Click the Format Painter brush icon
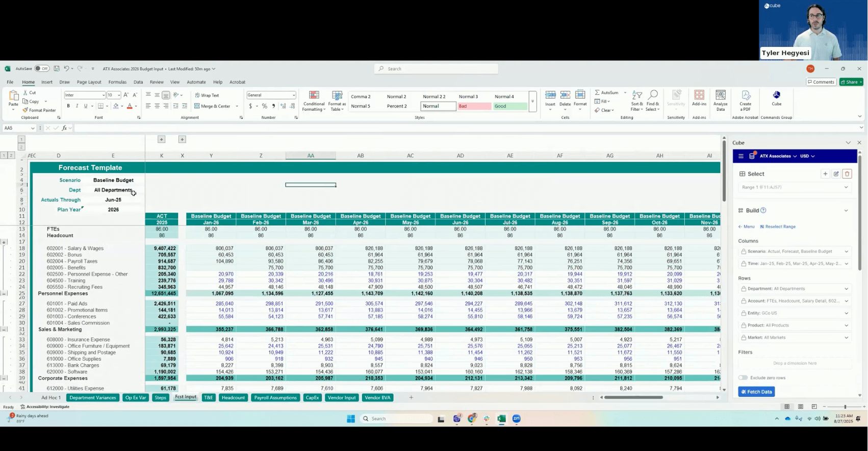 click(x=25, y=110)
